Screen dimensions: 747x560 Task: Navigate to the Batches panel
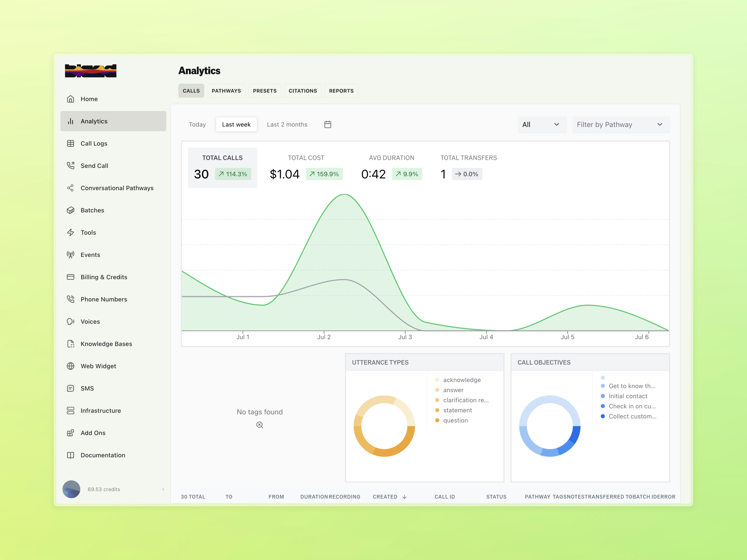coord(92,210)
